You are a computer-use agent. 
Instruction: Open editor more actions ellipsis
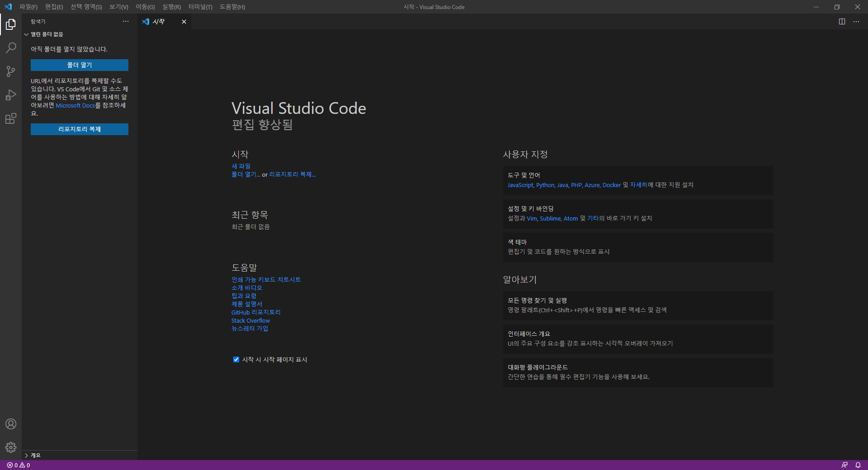[x=856, y=22]
